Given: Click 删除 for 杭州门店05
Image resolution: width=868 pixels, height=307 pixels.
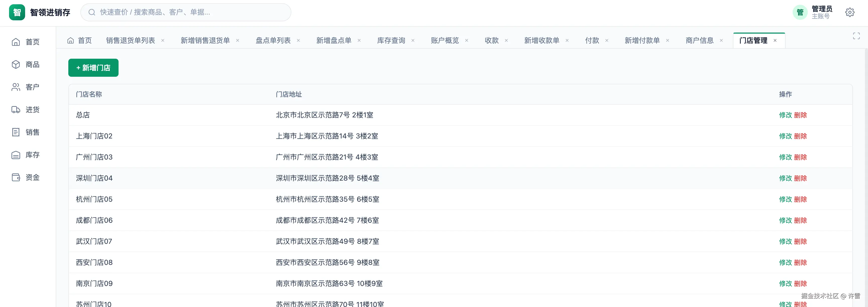Looking at the screenshot, I should (x=800, y=199).
